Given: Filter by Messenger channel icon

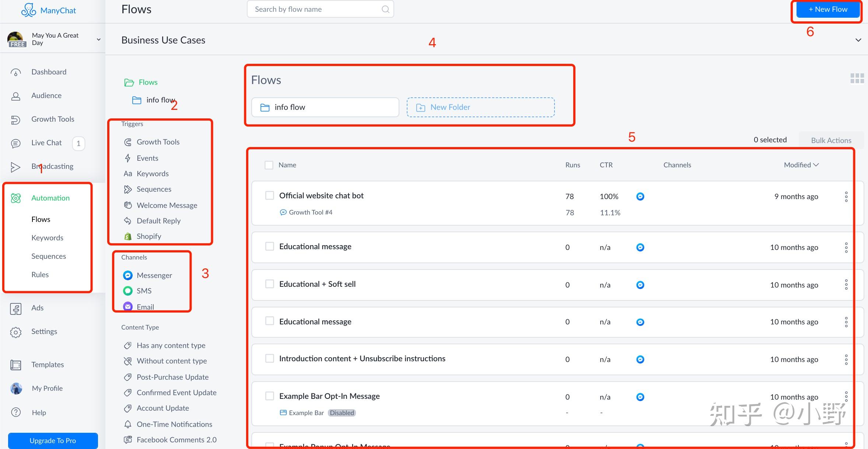Looking at the screenshot, I should (127, 275).
